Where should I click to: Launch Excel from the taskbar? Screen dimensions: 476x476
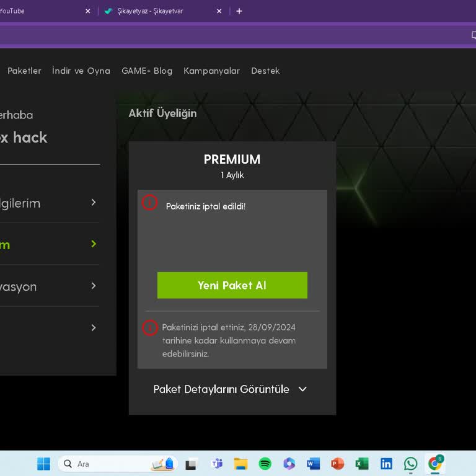(x=362, y=464)
